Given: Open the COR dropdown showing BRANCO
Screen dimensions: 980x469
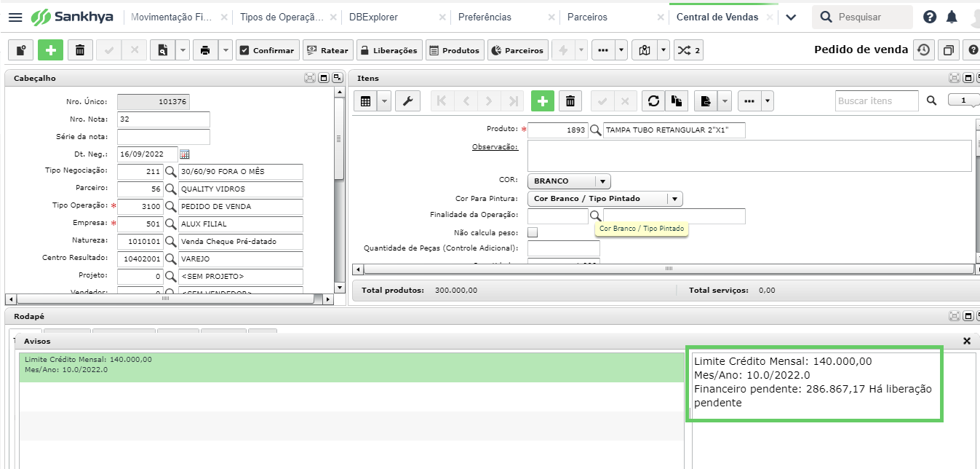Looking at the screenshot, I should tap(569, 181).
